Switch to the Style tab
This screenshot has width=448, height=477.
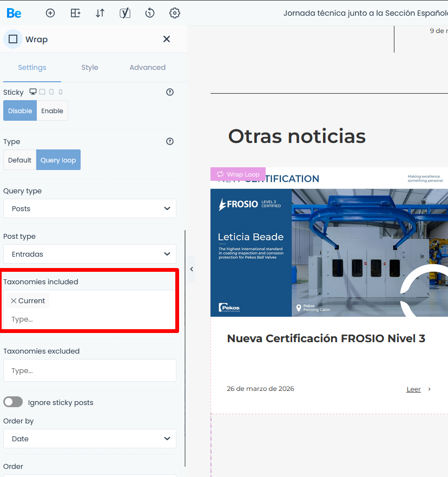pyautogui.click(x=90, y=68)
